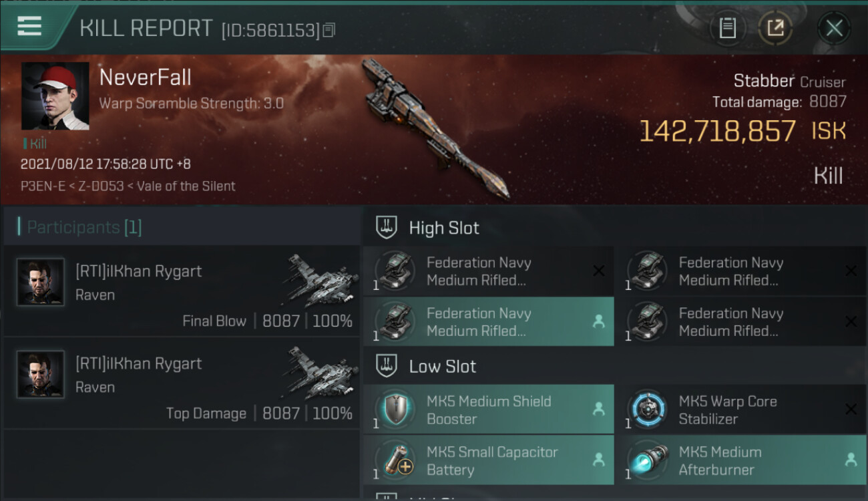Share the kill report externally
The height and width of the screenshot is (501, 868).
(x=775, y=28)
